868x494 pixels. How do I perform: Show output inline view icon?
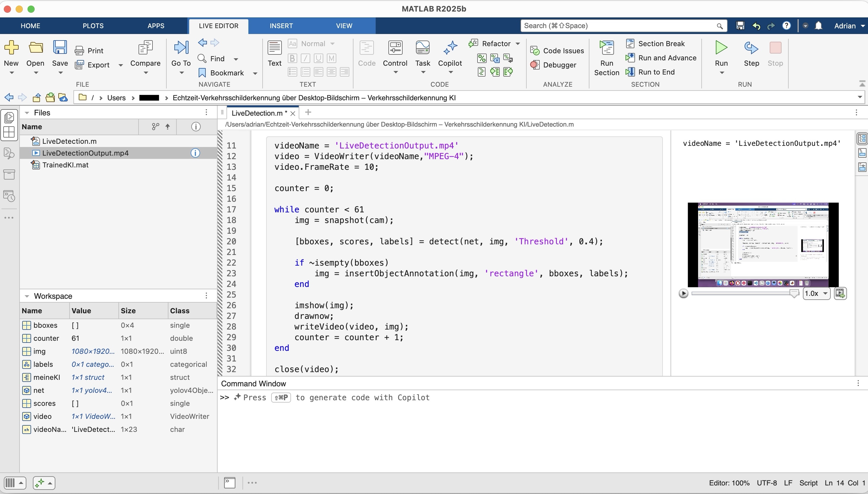(862, 153)
